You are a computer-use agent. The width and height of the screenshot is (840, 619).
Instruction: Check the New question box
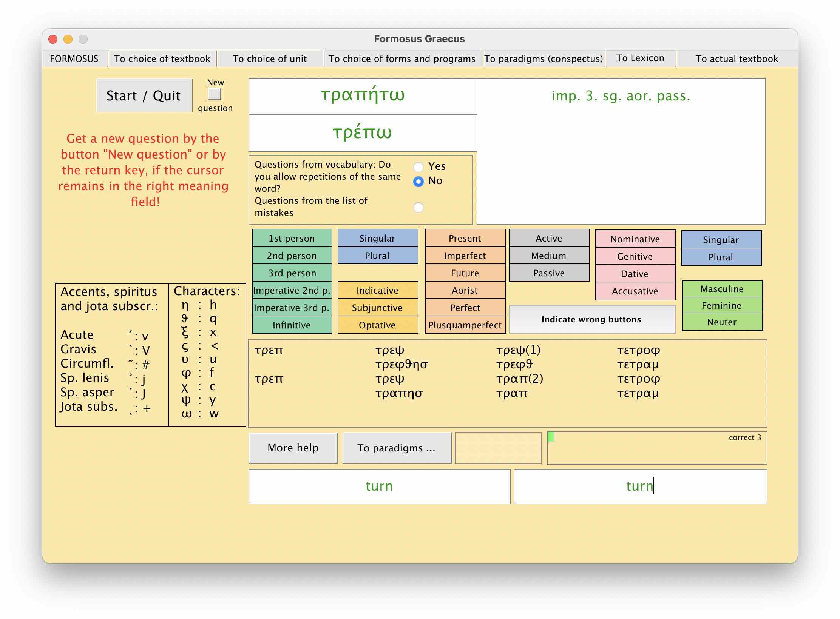[215, 94]
